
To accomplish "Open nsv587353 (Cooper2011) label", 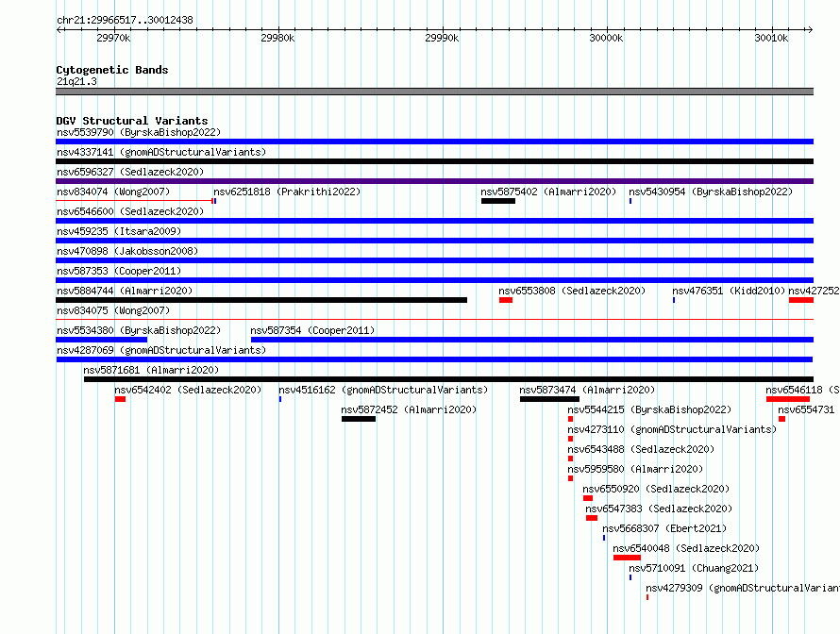I will tap(119, 271).
